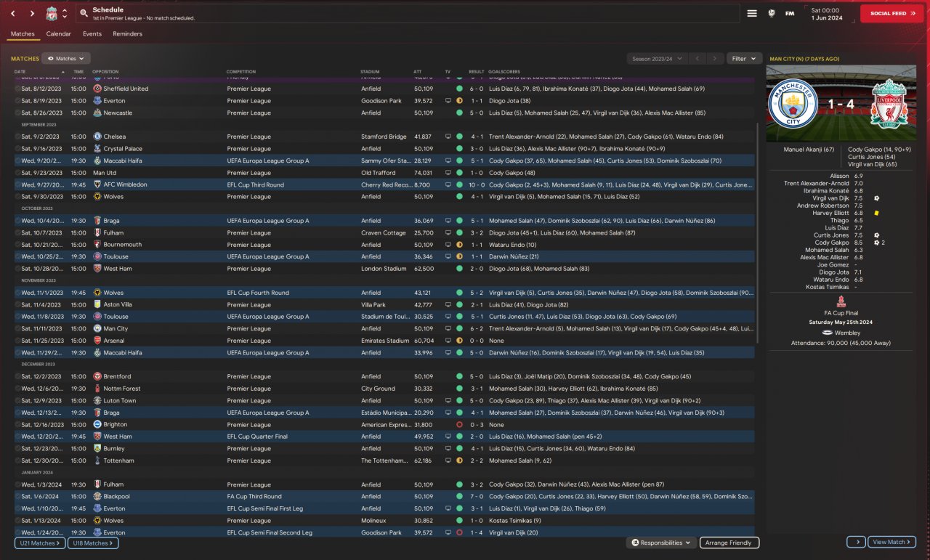The width and height of the screenshot is (930, 560).
Task: Click the View Match button
Action: coord(891,542)
